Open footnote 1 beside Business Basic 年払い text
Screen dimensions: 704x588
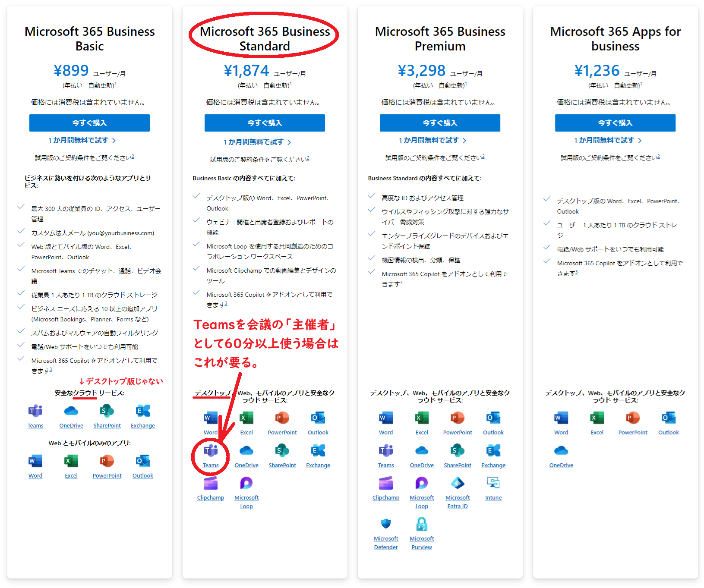(116, 85)
